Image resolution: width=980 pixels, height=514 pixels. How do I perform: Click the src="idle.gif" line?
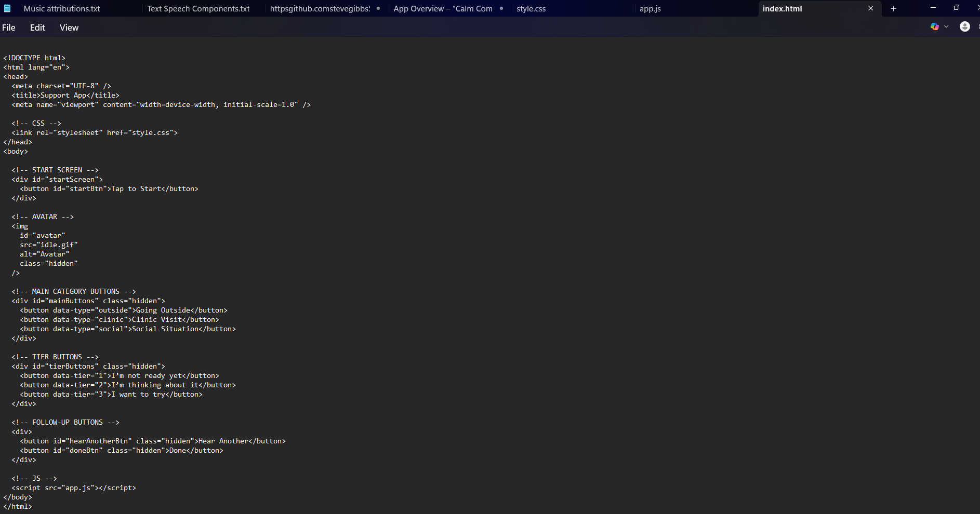[49, 245]
